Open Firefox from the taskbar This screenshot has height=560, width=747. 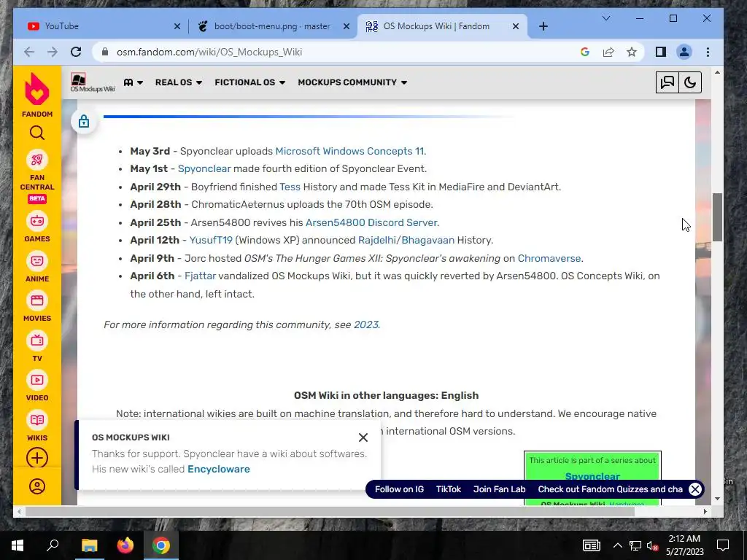[x=125, y=545]
